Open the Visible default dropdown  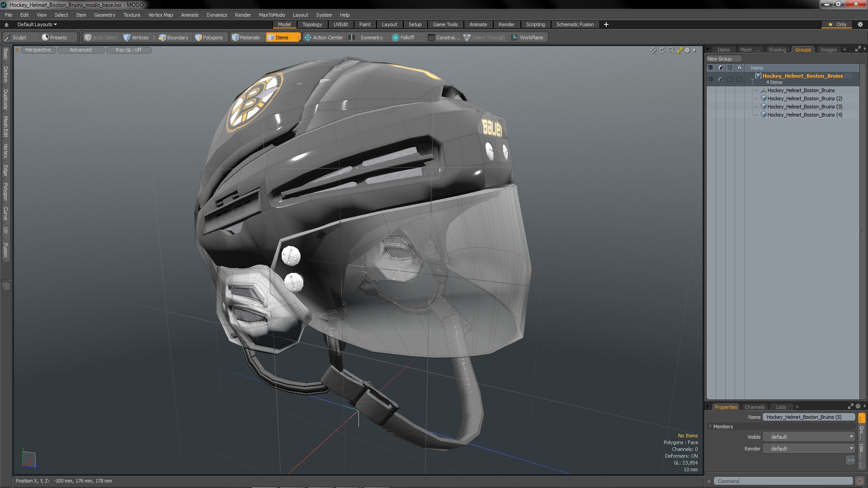(x=809, y=437)
